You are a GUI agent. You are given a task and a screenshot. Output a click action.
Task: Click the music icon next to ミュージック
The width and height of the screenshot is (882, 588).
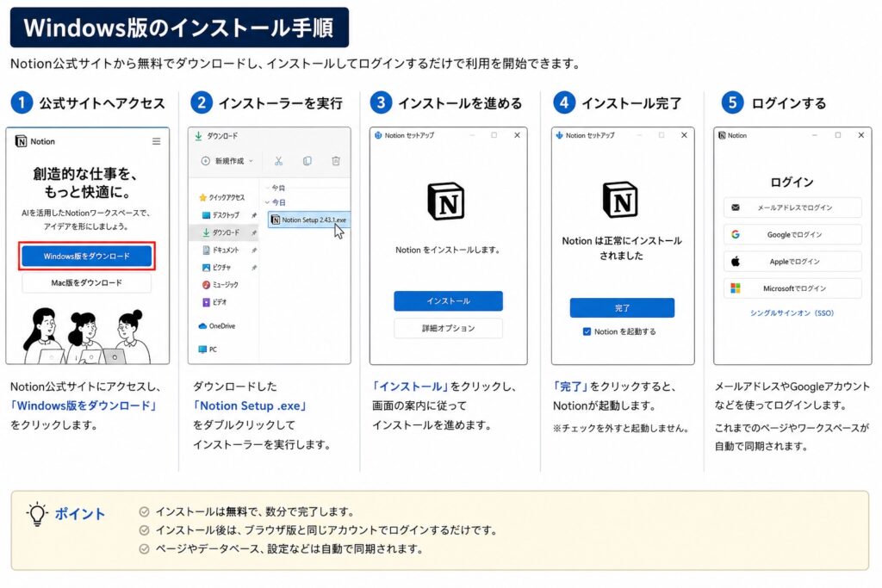tap(206, 284)
